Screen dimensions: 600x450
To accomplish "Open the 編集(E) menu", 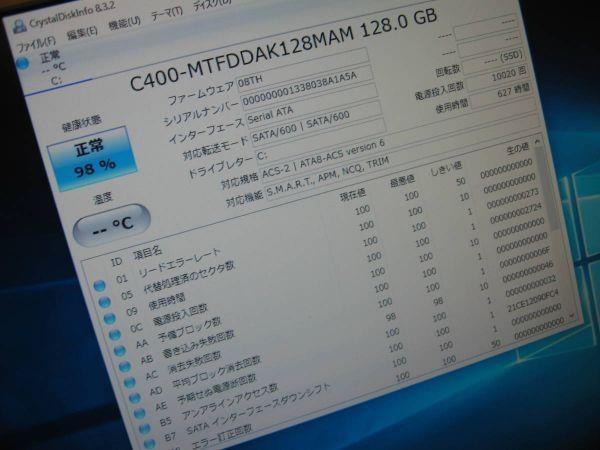I will 81,33.
